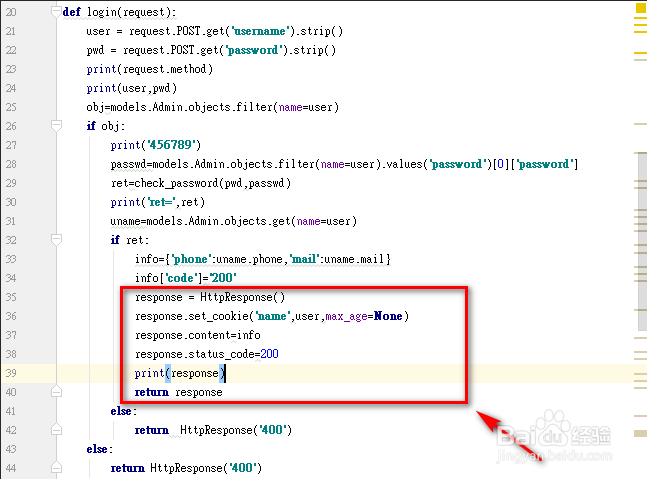Click 'models.Admin.objects.filter' on line 25
This screenshot has width=647, height=479.
(x=192, y=107)
